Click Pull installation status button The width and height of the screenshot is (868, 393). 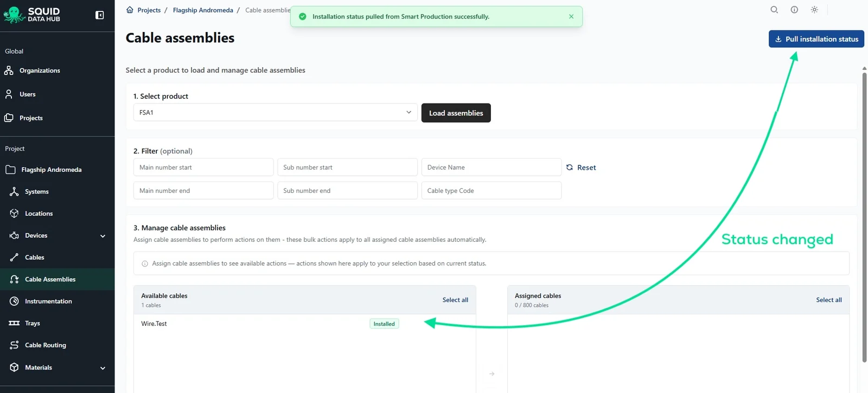click(816, 39)
